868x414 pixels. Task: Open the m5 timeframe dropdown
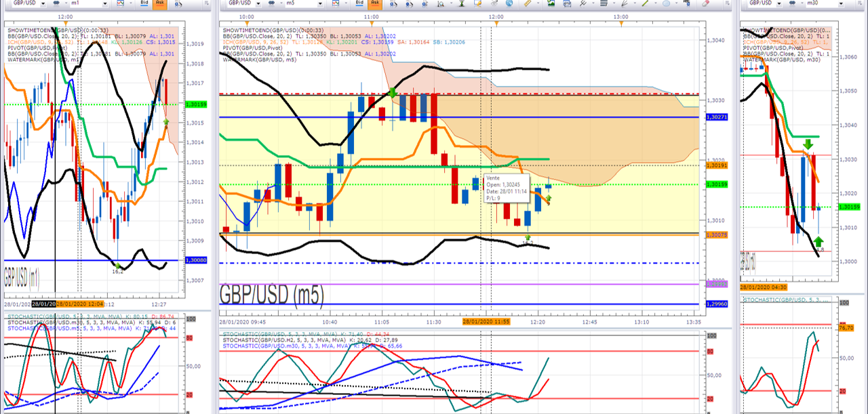[320, 3]
